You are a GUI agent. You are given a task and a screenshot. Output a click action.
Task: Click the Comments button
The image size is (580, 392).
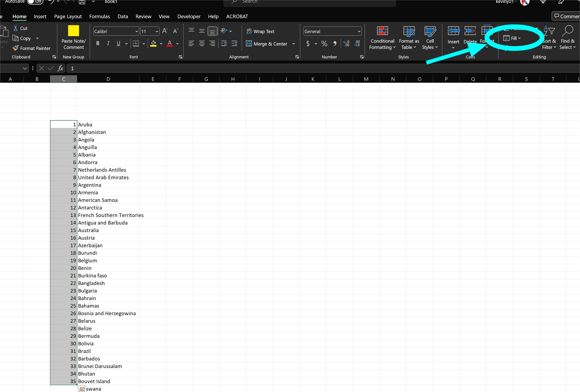click(566, 16)
